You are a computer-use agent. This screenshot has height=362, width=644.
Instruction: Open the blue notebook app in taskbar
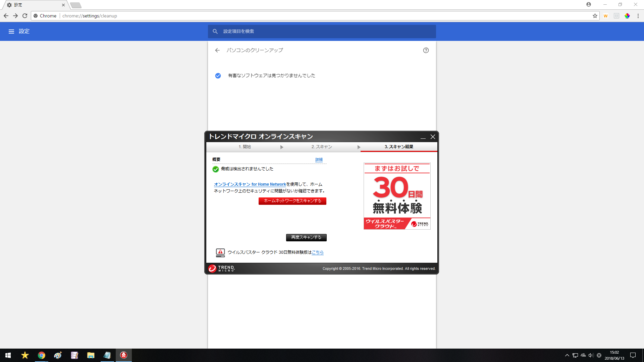tap(107, 355)
